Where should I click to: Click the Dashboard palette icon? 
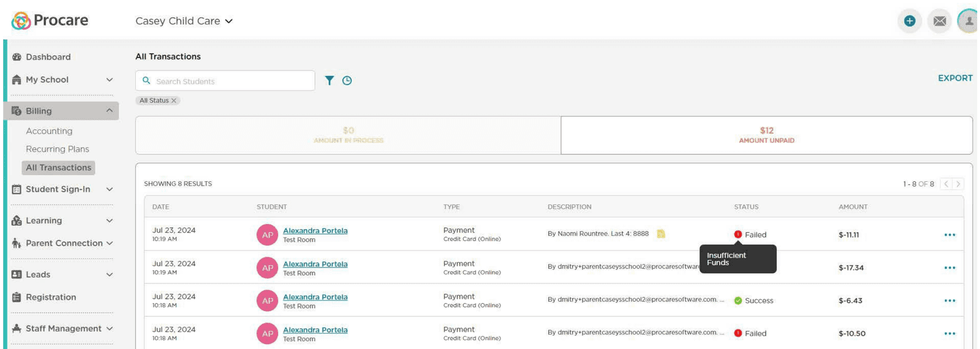click(17, 57)
